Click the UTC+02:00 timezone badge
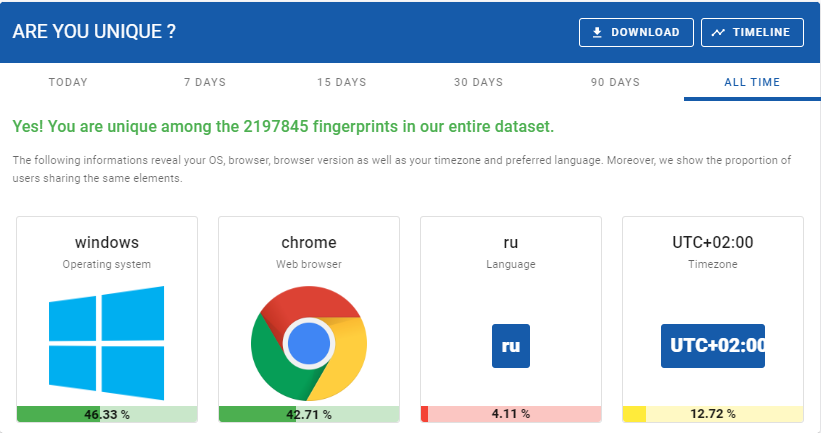 tap(712, 345)
